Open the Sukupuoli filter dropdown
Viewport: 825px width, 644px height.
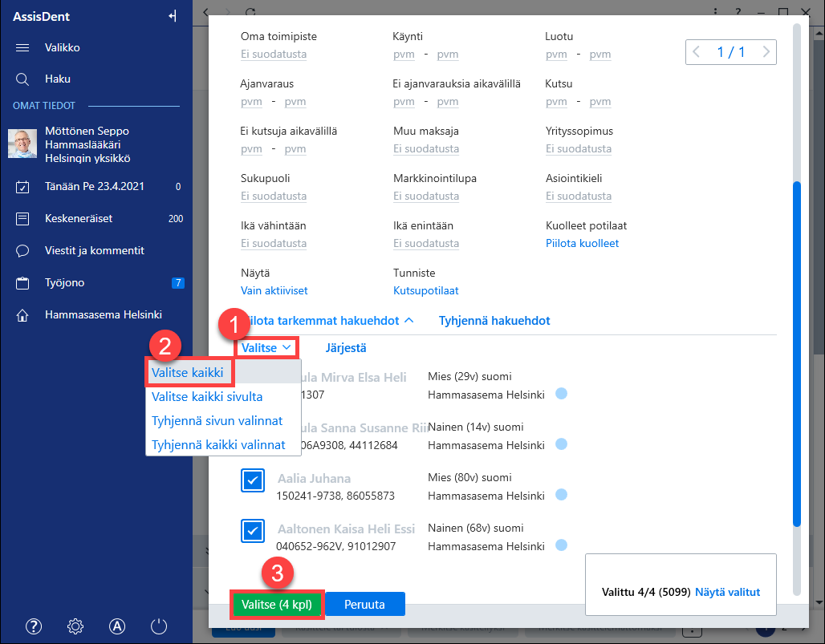(274, 196)
